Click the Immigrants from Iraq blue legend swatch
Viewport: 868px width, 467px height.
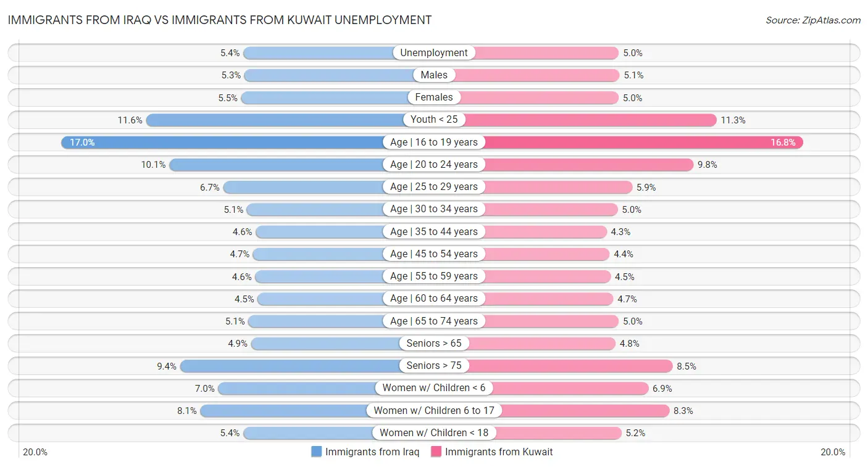[x=317, y=452]
